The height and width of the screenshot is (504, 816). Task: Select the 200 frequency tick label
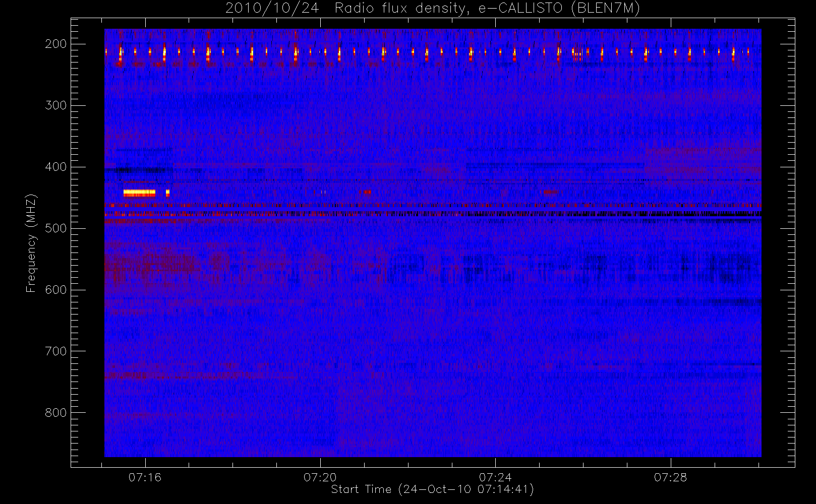(56, 44)
